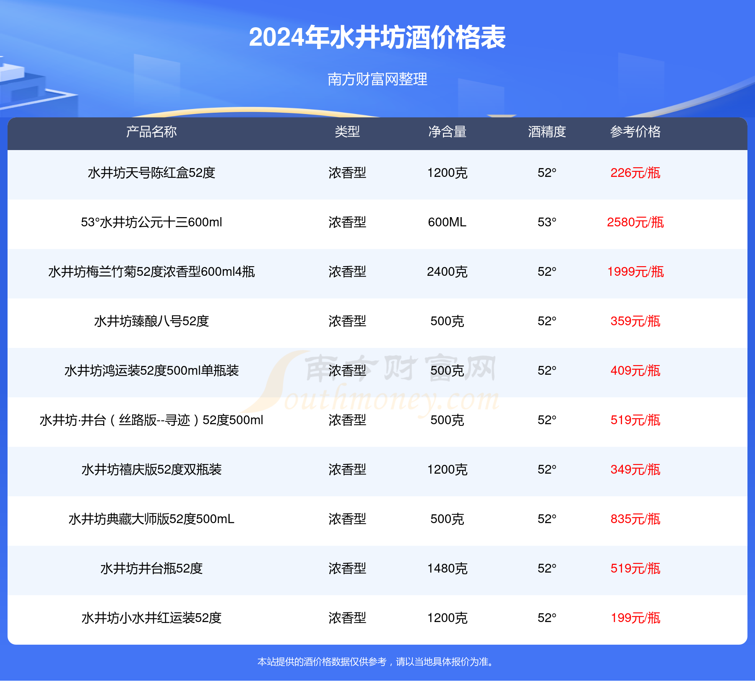Click the price 2580元/瓶
The height and width of the screenshot is (700, 755).
coord(635,222)
